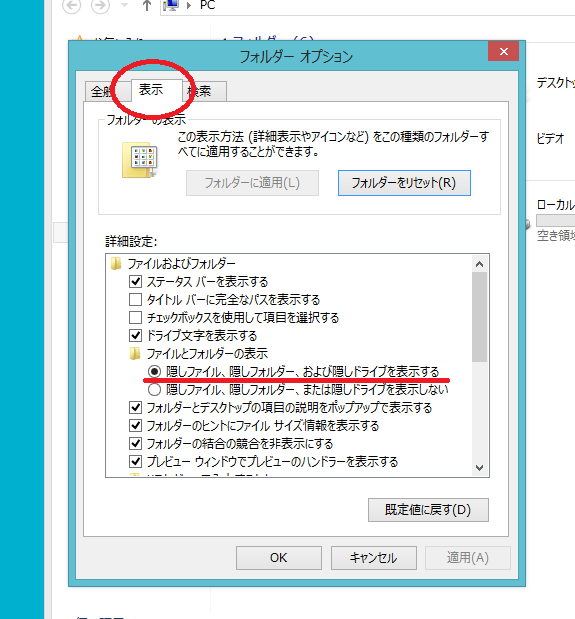The height and width of the screenshot is (619, 575).
Task: Click the ファイルおよびフォルダー folder icon
Action: point(116,264)
